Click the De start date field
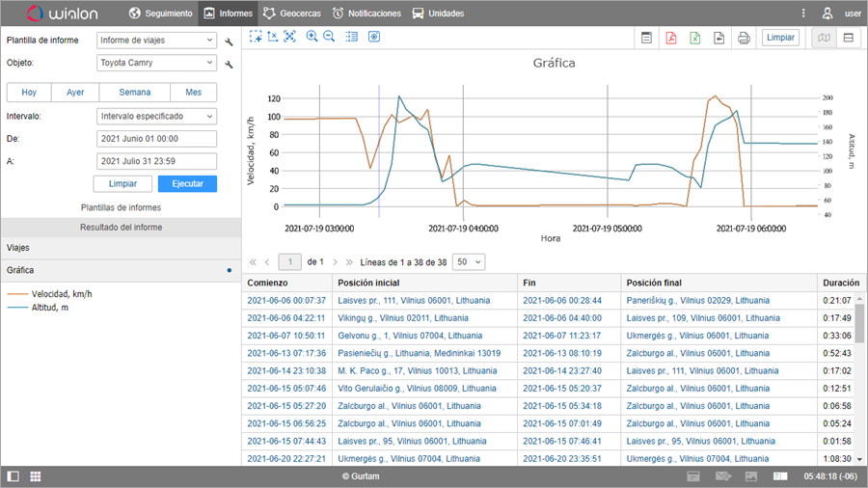The image size is (868, 488). pyautogui.click(x=156, y=139)
